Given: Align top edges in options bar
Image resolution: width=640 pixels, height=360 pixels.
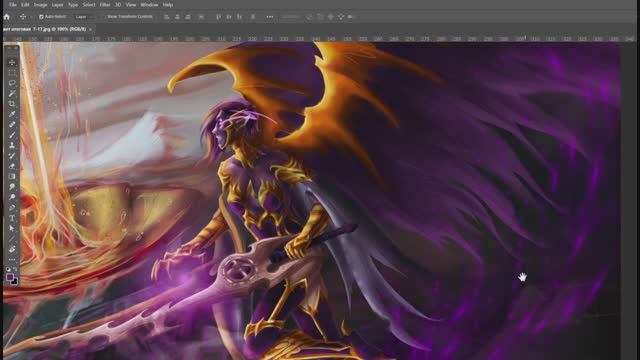Looking at the screenshot, I should click(218, 17).
